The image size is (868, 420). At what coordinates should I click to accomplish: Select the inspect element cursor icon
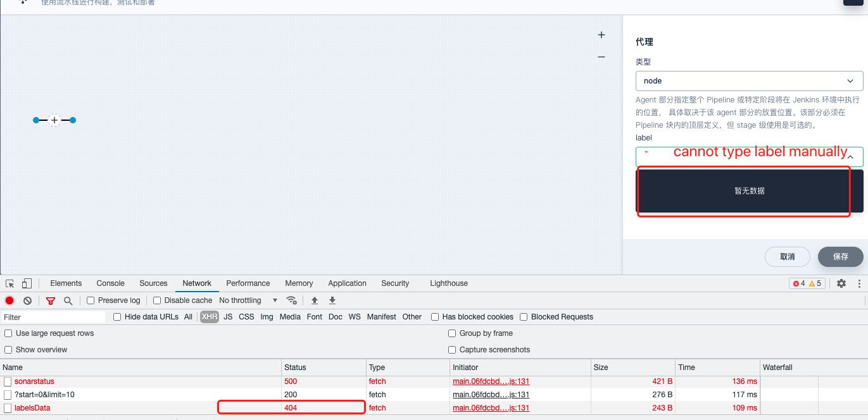click(10, 283)
